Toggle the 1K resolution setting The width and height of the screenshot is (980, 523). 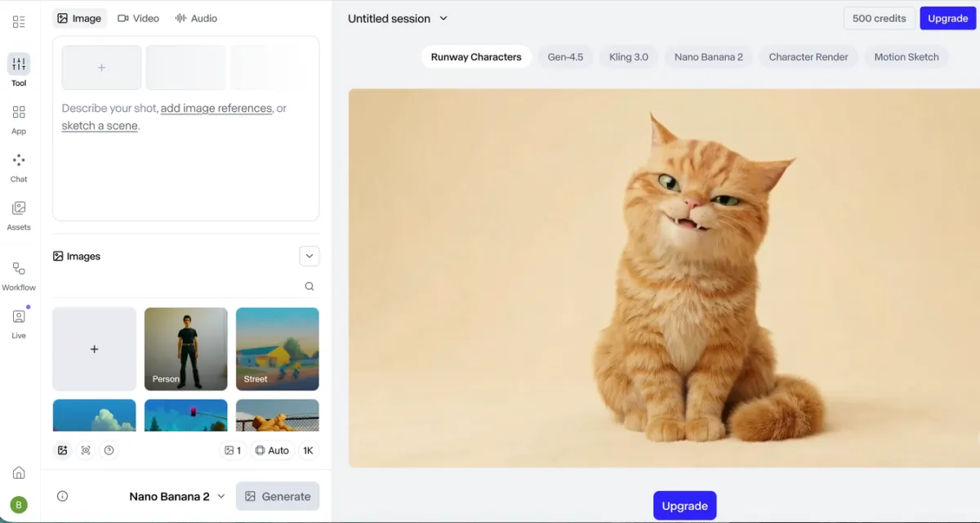308,450
